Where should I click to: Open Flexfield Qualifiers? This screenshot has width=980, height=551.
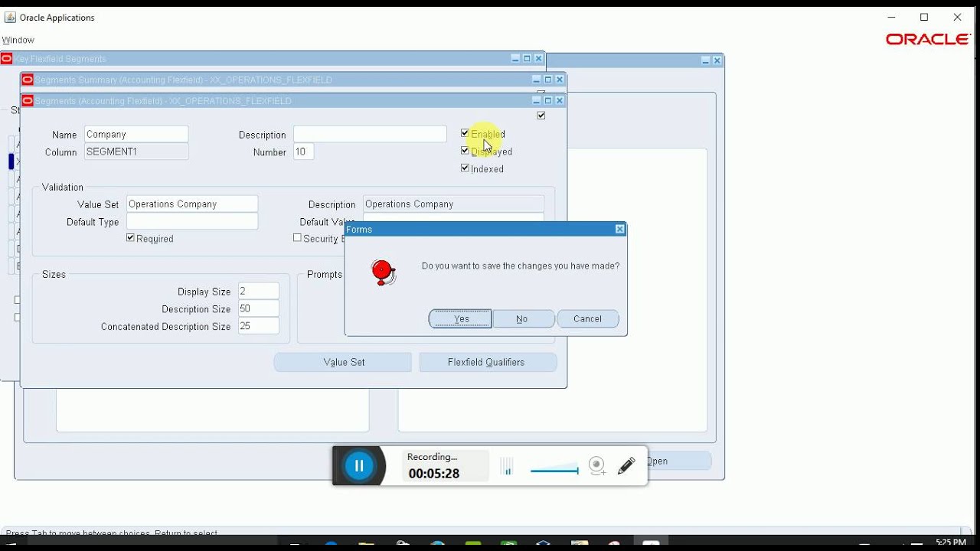coord(488,362)
